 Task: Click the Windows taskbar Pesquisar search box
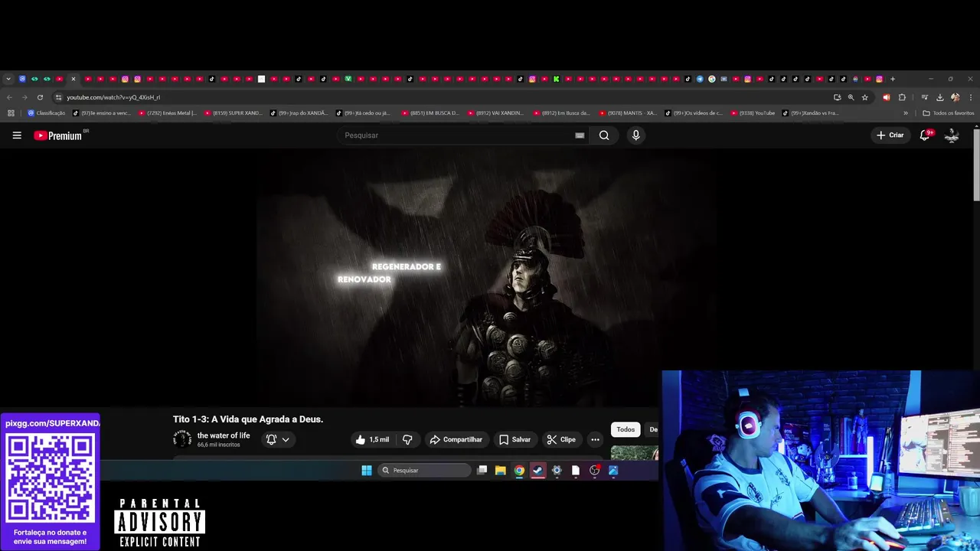click(x=424, y=471)
